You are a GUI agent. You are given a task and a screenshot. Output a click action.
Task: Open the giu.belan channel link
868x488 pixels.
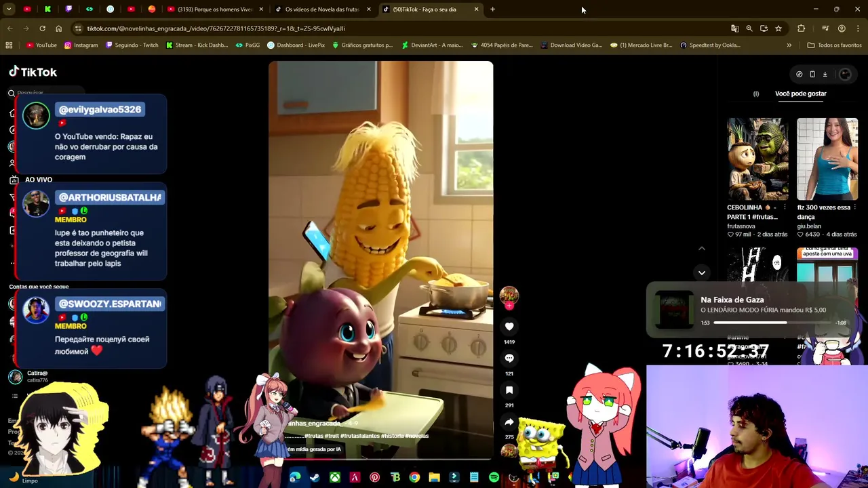coord(809,226)
